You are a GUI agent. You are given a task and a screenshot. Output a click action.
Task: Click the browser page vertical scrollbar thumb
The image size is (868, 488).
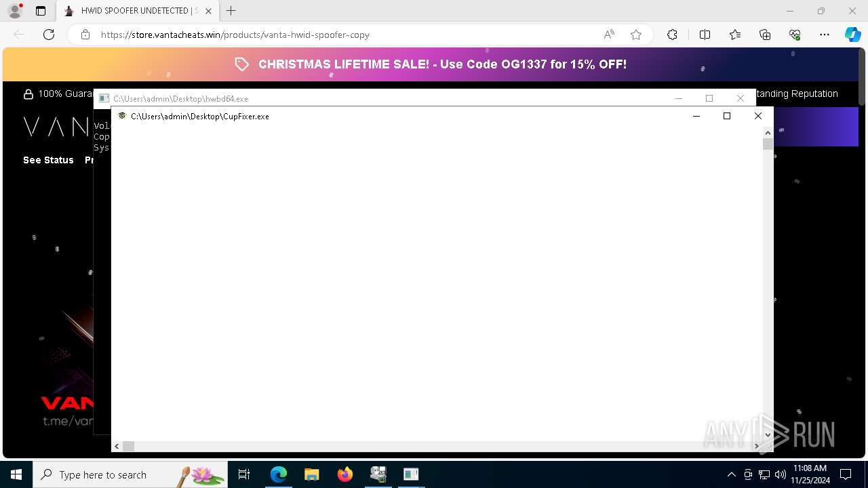(x=863, y=77)
